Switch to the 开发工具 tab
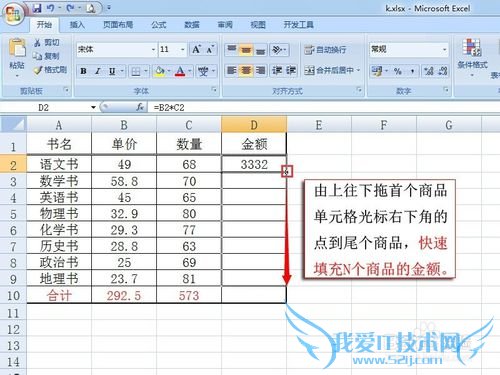This screenshot has height=375, width=500. [x=298, y=25]
